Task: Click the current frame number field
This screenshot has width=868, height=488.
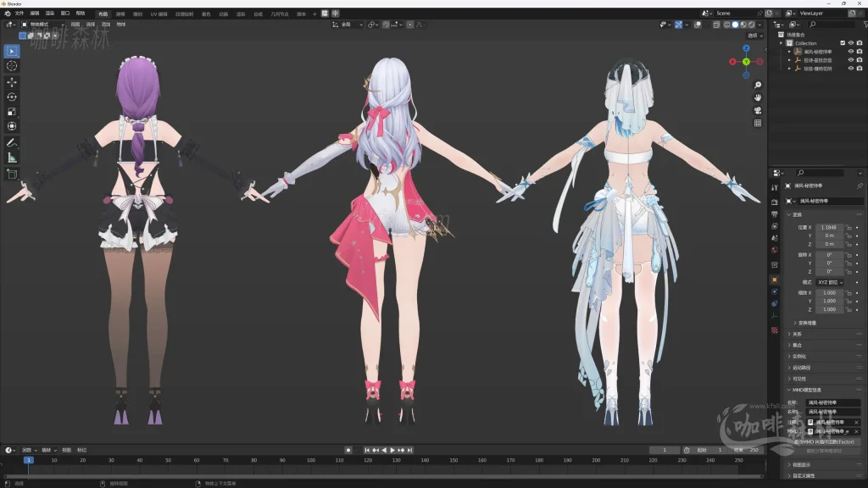Action: pos(665,451)
